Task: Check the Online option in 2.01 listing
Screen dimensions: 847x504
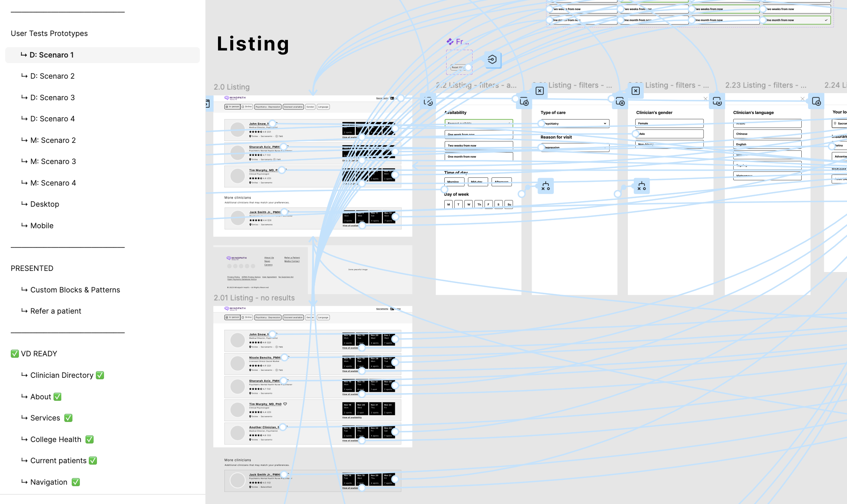Action: tap(247, 317)
